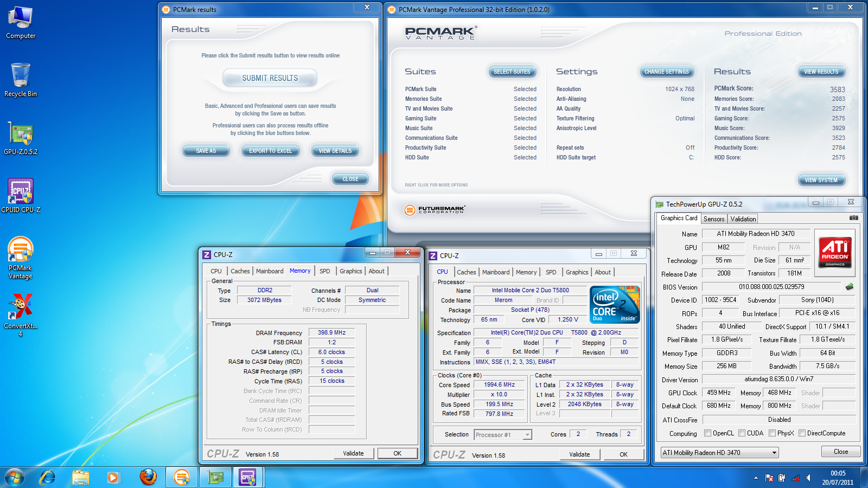Click Close button in GPU-Z

[x=841, y=452]
